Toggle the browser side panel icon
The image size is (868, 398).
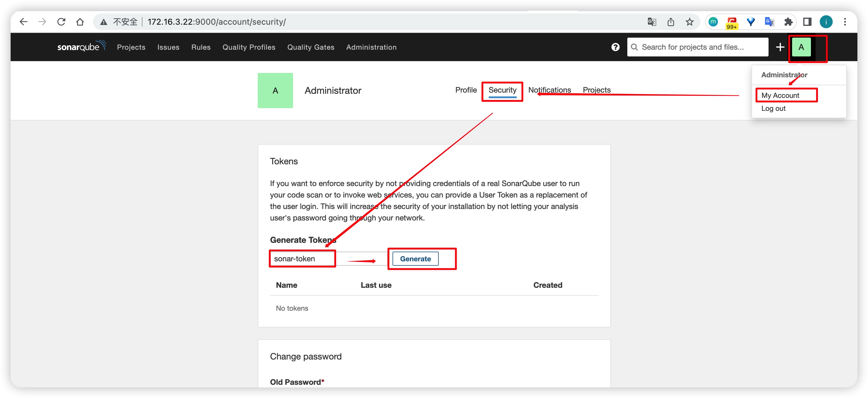pyautogui.click(x=807, y=22)
